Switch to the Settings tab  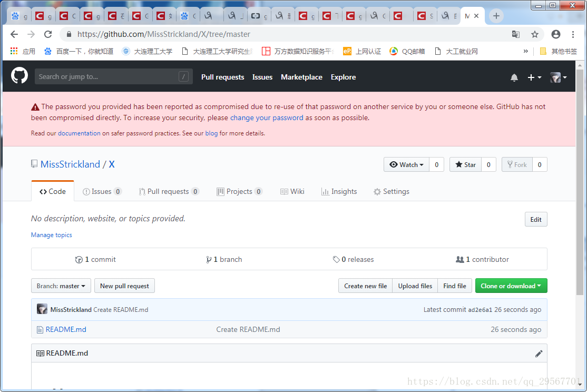coord(391,191)
